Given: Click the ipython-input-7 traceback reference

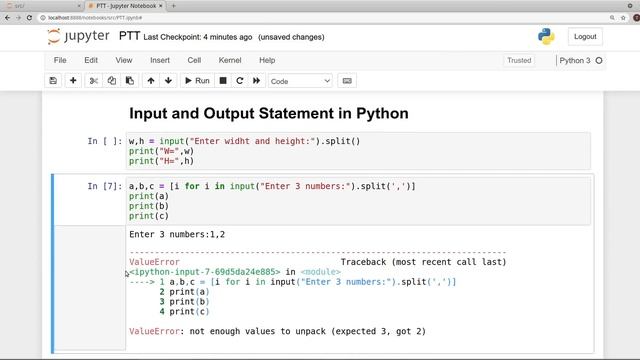Looking at the screenshot, I should (x=205, y=272).
